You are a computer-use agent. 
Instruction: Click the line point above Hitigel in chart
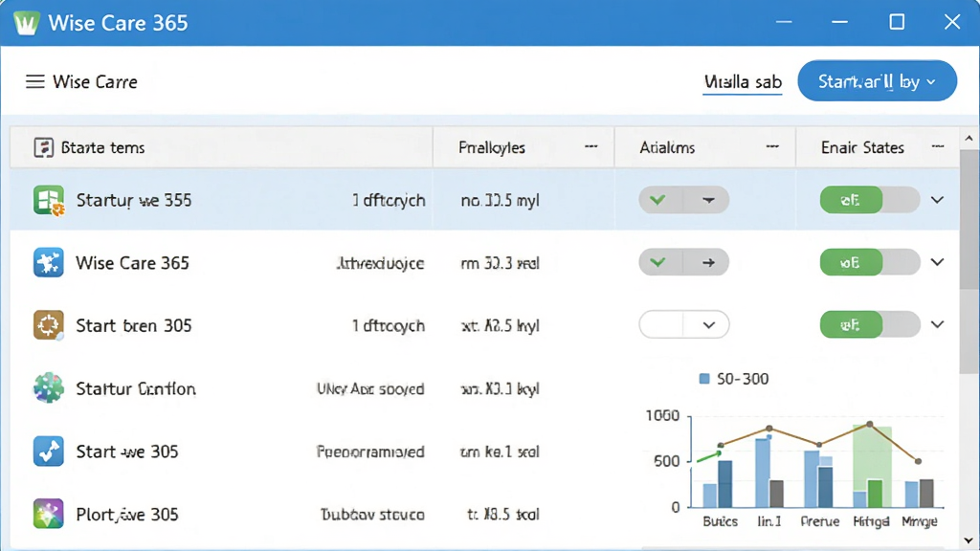coord(870,424)
